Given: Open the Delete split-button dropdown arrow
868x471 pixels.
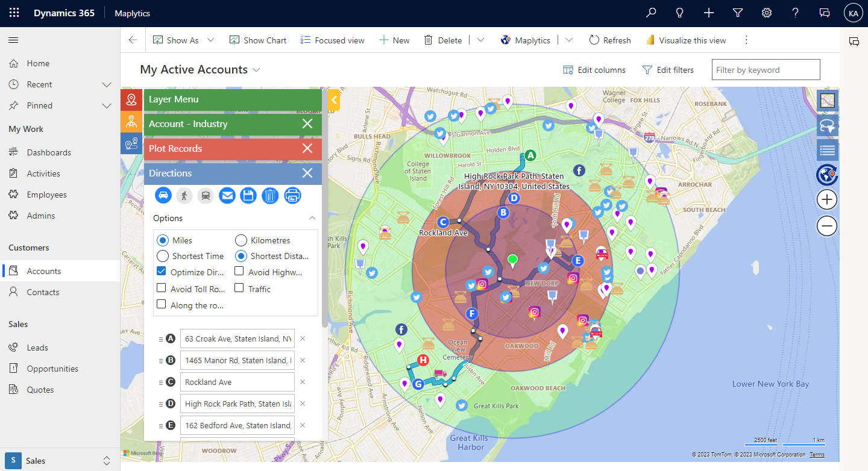Looking at the screenshot, I should point(480,40).
